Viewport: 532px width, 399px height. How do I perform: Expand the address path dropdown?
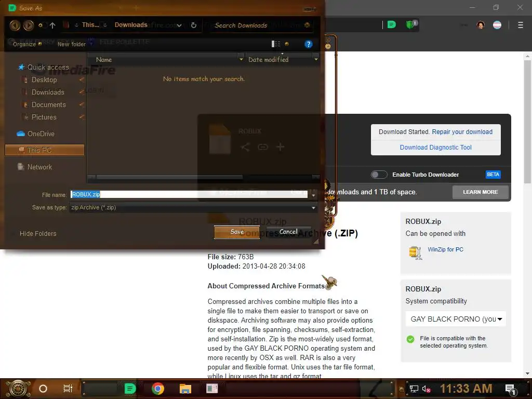tap(179, 25)
